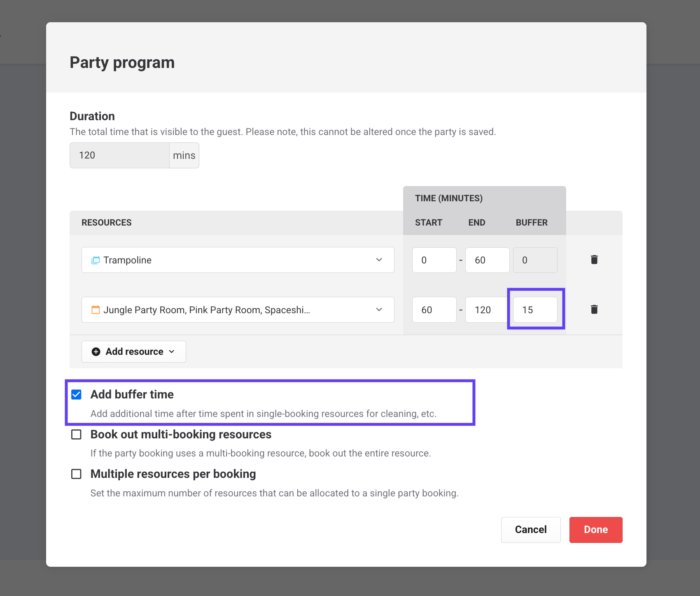This screenshot has width=700, height=596.
Task: Delete the Trampoline resource row
Action: click(x=594, y=260)
